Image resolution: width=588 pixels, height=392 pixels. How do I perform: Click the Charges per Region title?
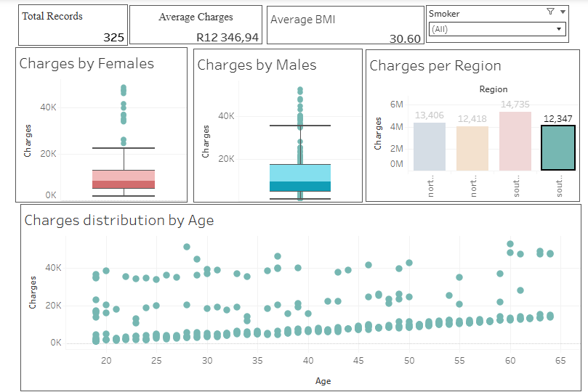point(435,65)
